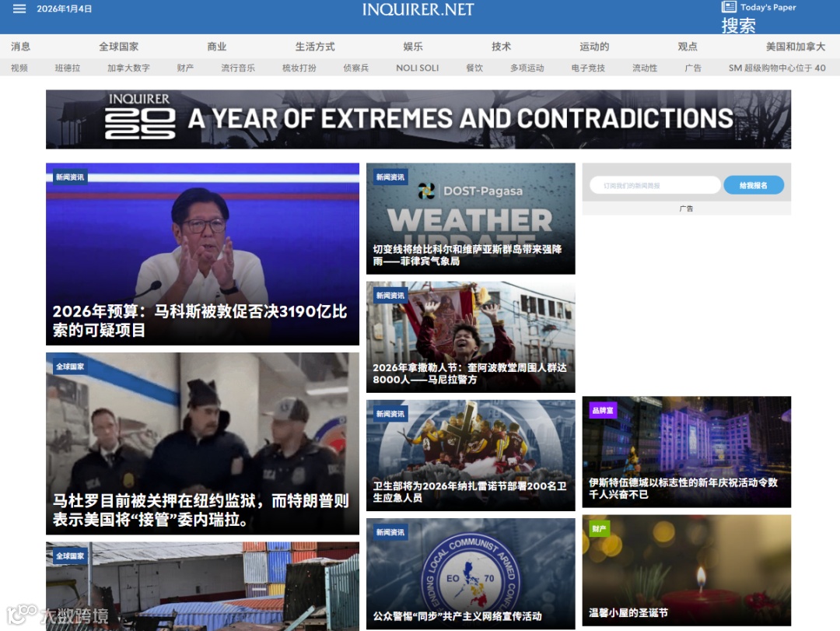
Task: Click SM 超级购物中心 sub navigation link
Action: (x=777, y=68)
